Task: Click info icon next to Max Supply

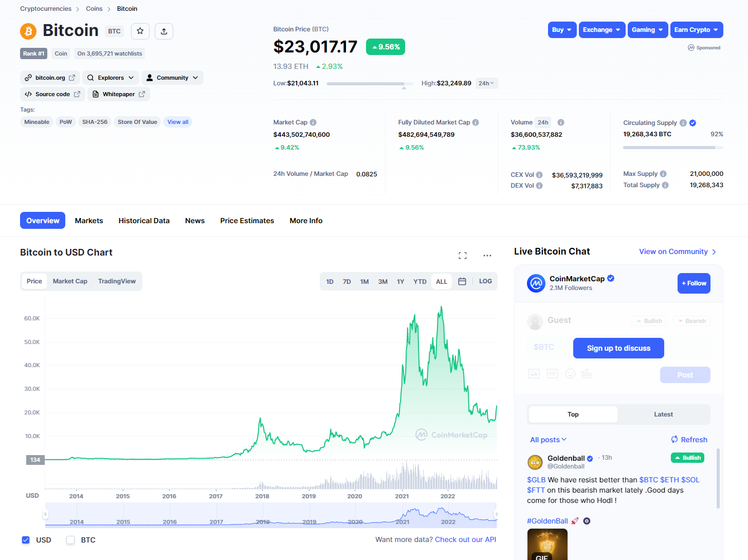Action: tap(663, 174)
